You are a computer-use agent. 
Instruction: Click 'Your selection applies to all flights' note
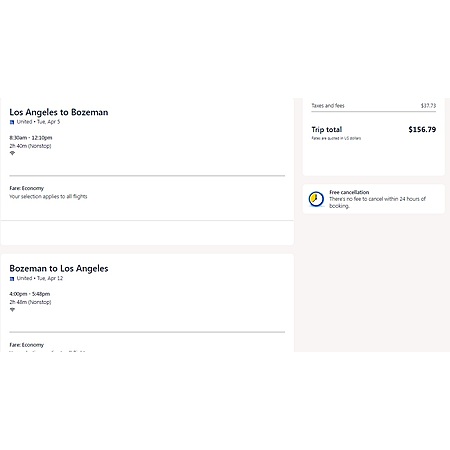click(48, 197)
